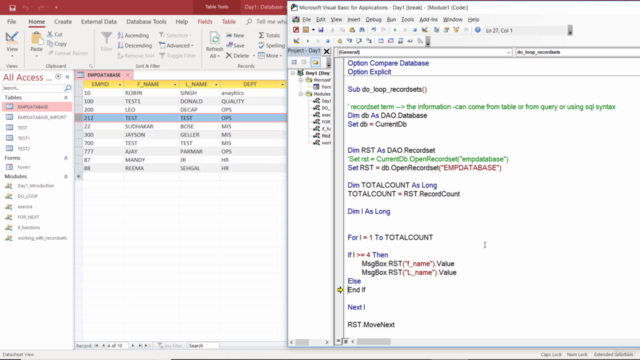The height and width of the screenshot is (360, 640).
Task: Open the EMPID column filter arrow
Action: [x=120, y=84]
